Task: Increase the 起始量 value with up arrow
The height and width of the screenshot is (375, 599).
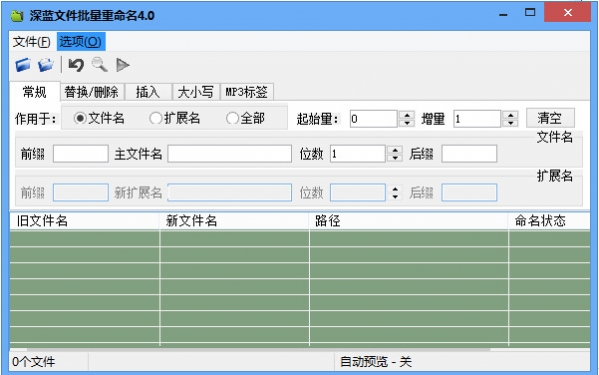Action: pyautogui.click(x=407, y=115)
